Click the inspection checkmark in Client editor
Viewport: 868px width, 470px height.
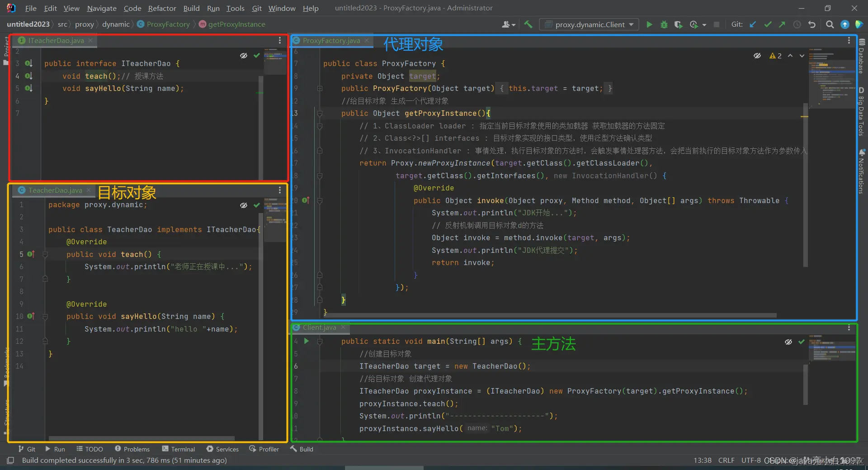coord(802,342)
